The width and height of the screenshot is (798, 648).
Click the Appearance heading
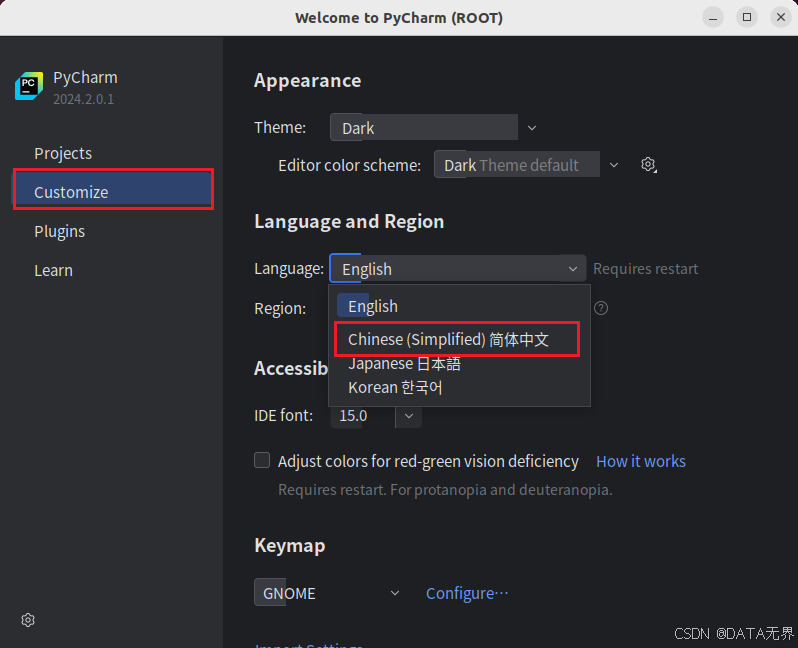307,80
